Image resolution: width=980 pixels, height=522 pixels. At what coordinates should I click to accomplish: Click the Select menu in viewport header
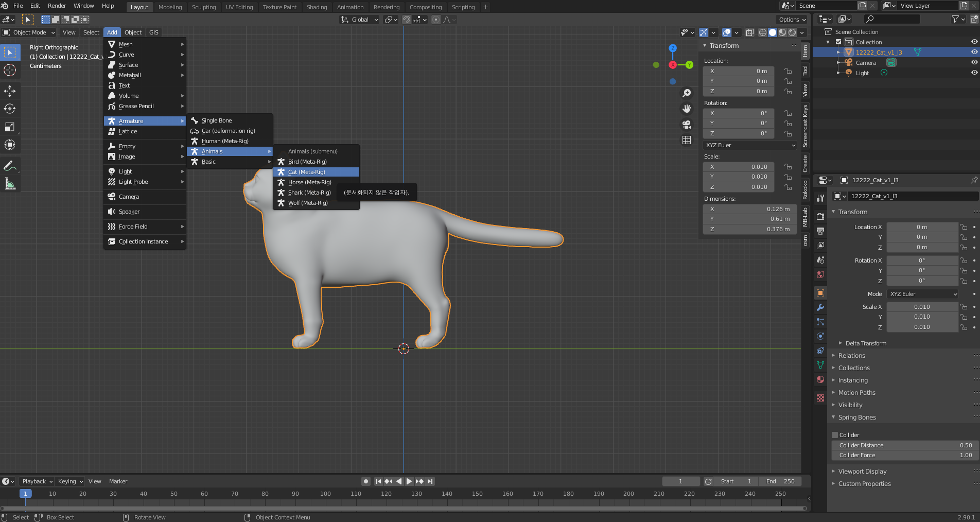tap(91, 32)
